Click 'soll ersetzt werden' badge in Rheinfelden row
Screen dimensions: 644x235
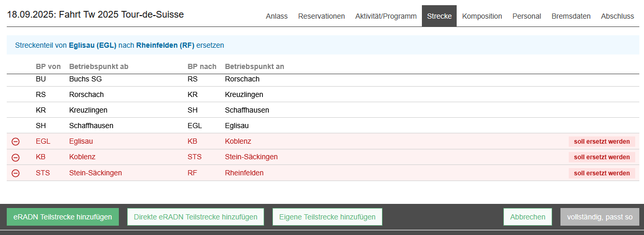pos(601,173)
